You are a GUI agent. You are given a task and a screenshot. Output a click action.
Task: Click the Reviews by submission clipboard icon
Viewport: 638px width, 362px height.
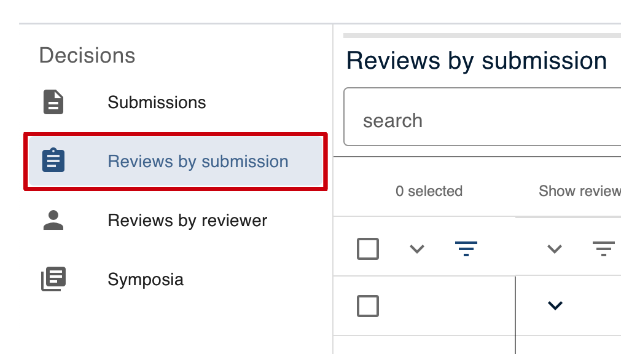[53, 161]
